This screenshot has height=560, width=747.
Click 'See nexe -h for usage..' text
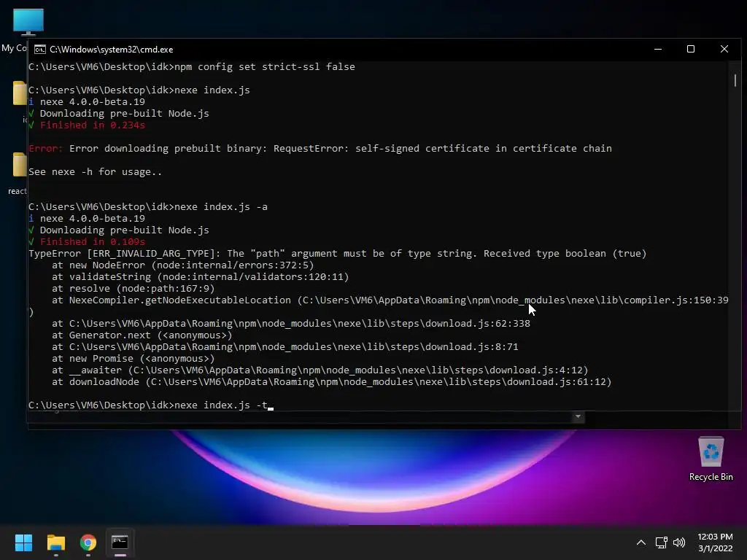(96, 172)
